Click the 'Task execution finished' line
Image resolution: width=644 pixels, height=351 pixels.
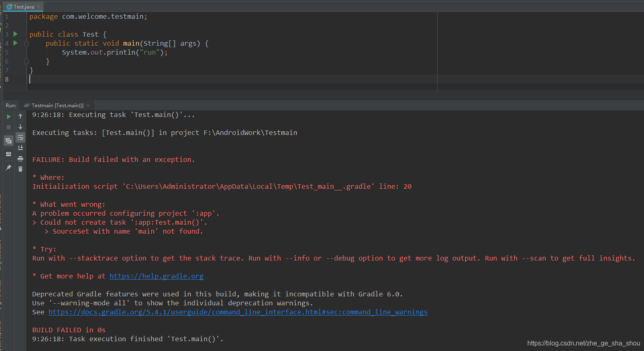[128, 339]
